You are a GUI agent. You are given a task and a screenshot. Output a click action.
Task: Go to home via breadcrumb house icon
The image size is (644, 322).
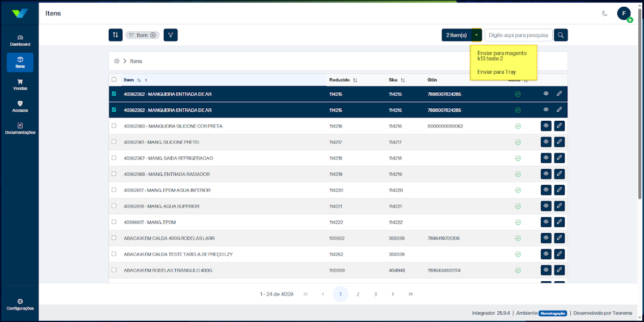(x=117, y=61)
